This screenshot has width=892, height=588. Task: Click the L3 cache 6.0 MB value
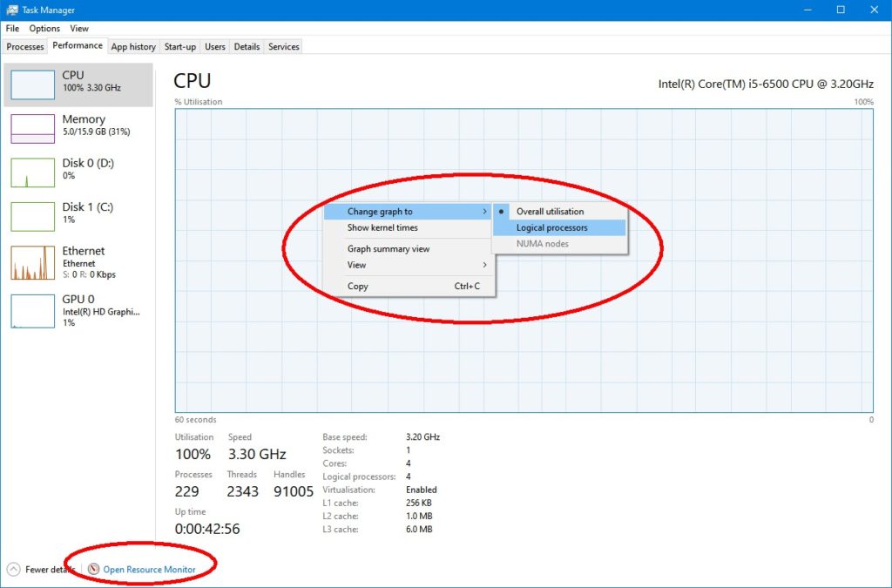click(x=419, y=530)
